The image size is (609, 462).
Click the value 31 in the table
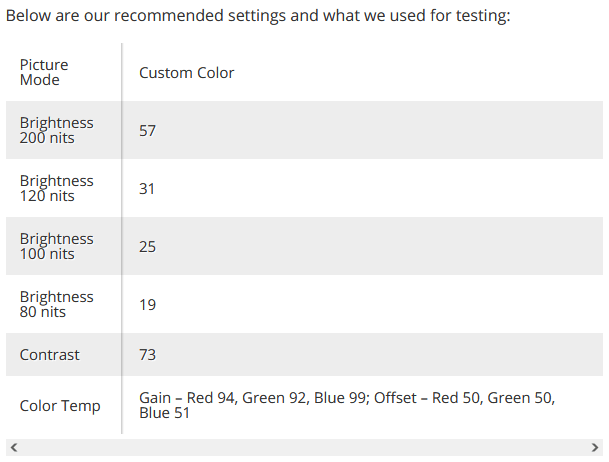coord(147,189)
